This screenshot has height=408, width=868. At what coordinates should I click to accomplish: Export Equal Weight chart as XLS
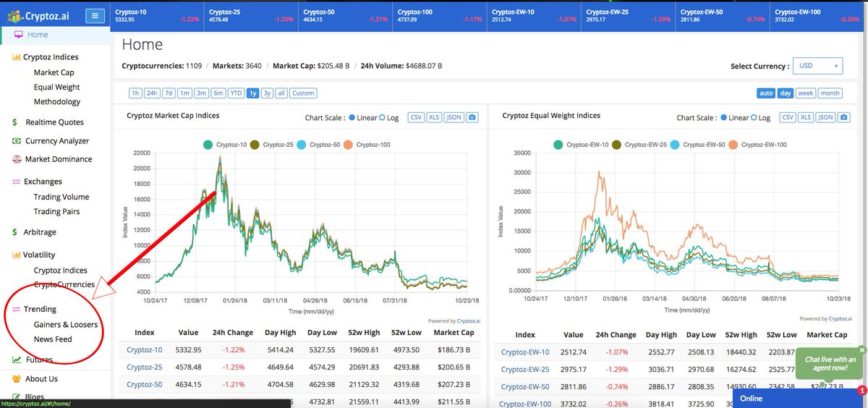point(806,117)
